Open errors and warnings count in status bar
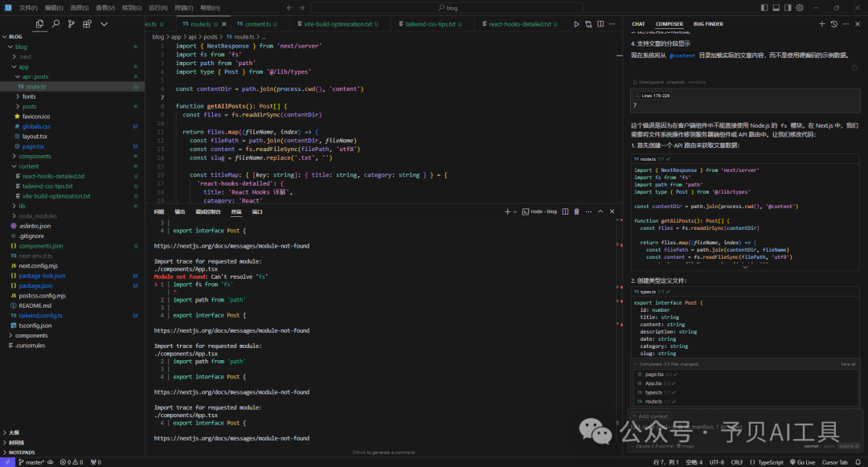This screenshot has width=868, height=467. tap(72, 462)
